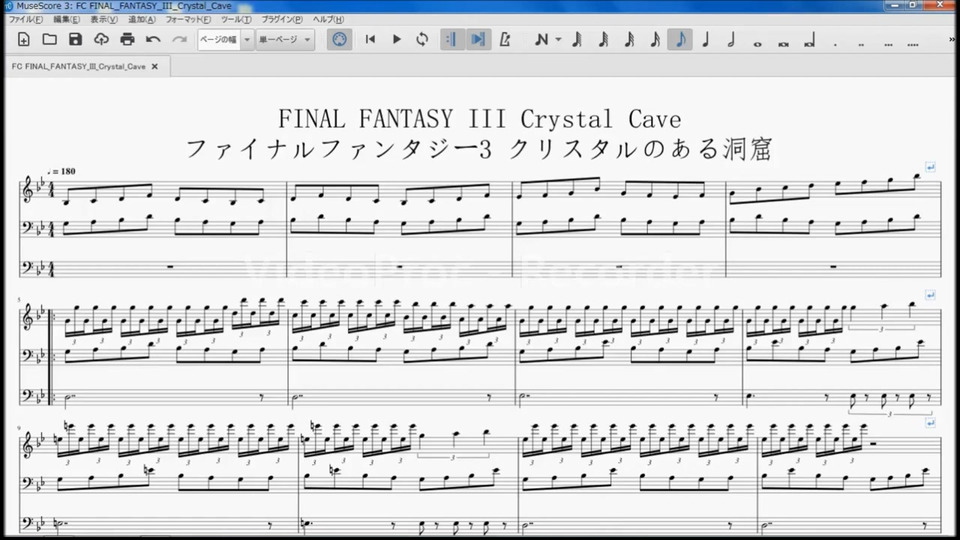This screenshot has width=960, height=540.
Task: Print the score with the printer icon
Action: point(127,40)
